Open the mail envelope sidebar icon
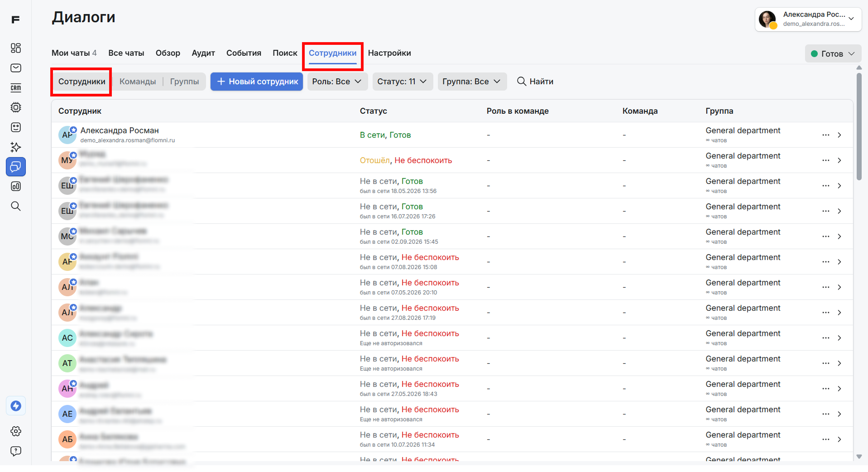Viewport: 868px width, 472px height. click(x=16, y=68)
